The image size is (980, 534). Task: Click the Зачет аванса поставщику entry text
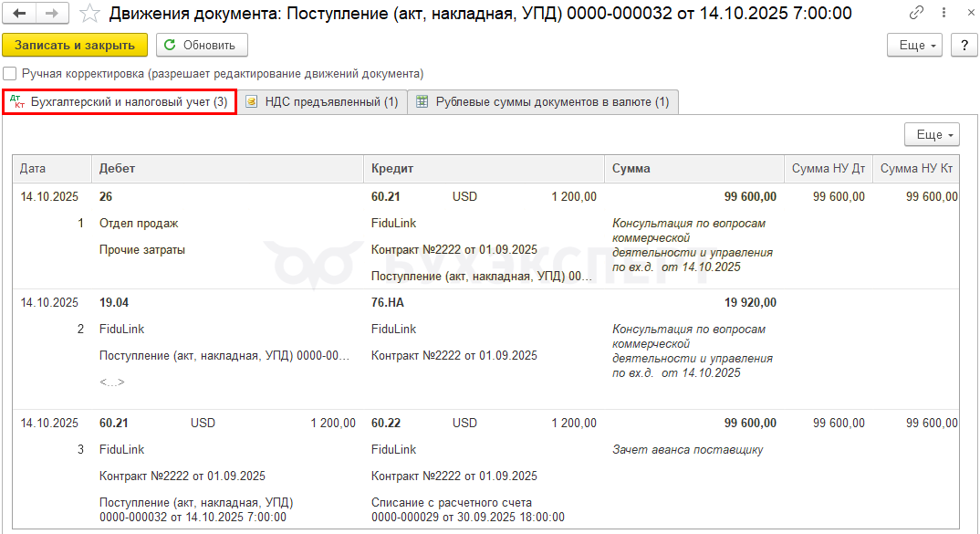[x=688, y=449]
